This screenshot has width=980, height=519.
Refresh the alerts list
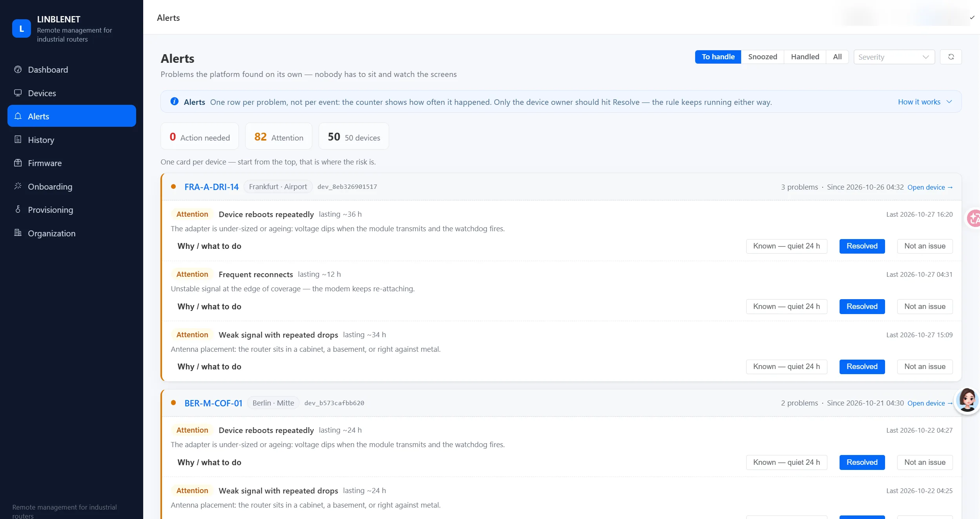[951, 57]
